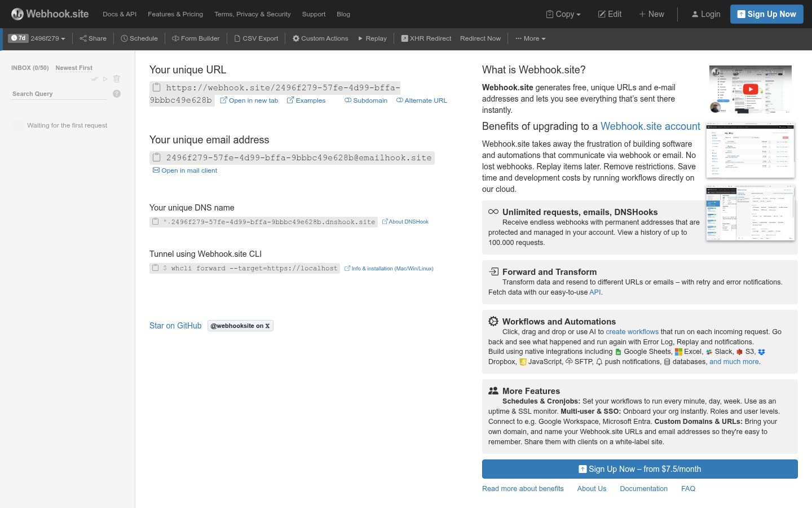Image resolution: width=812 pixels, height=508 pixels.
Task: Open the email address in mail client
Action: tap(185, 170)
